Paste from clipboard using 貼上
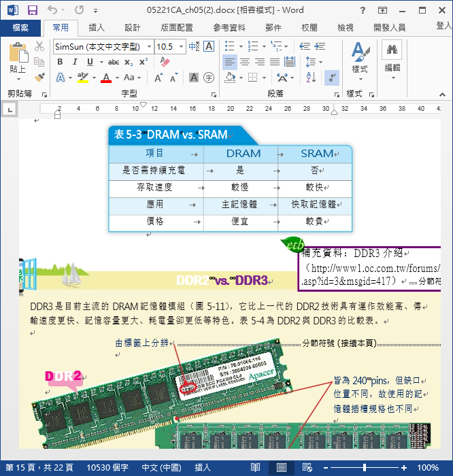Viewport: 453px width, 476px height. pos(18,62)
